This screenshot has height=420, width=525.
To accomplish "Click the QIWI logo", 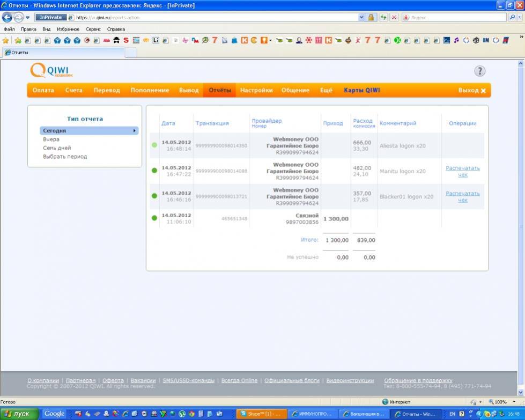I will 51,71.
